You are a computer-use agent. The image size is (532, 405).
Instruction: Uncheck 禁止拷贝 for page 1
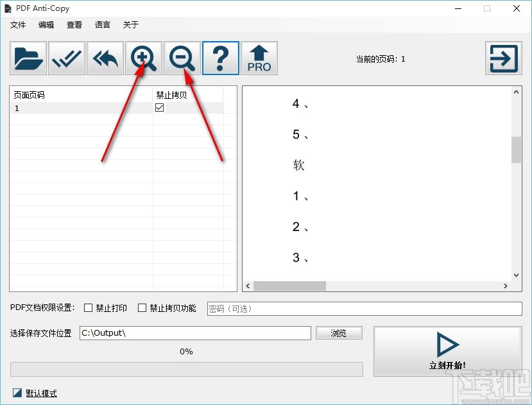[x=158, y=108]
